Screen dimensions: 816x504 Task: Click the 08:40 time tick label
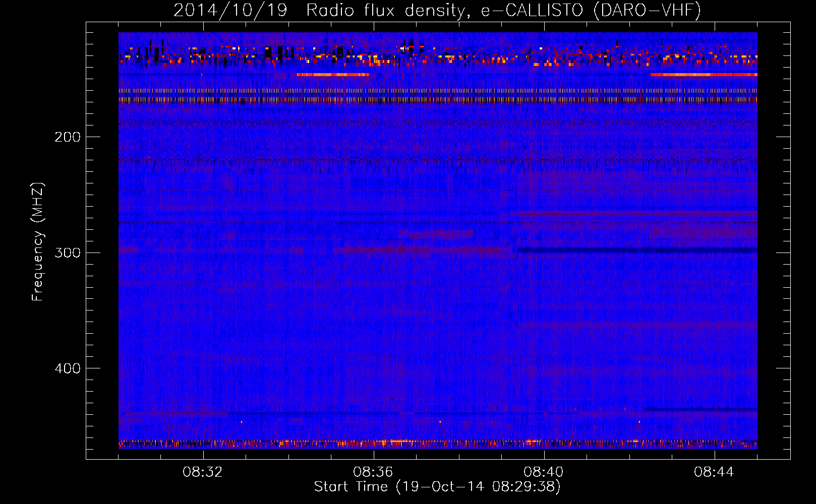click(x=544, y=472)
